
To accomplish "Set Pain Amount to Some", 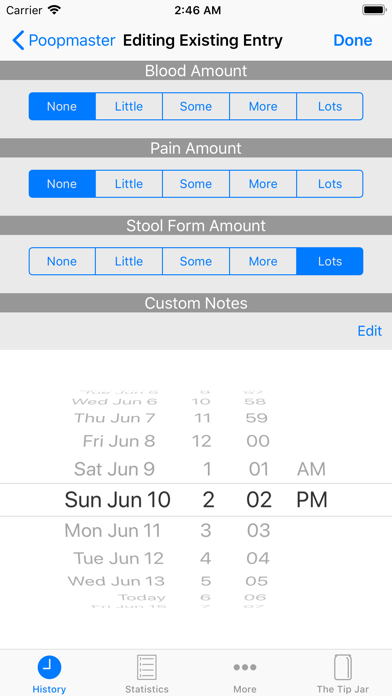I will click(196, 184).
